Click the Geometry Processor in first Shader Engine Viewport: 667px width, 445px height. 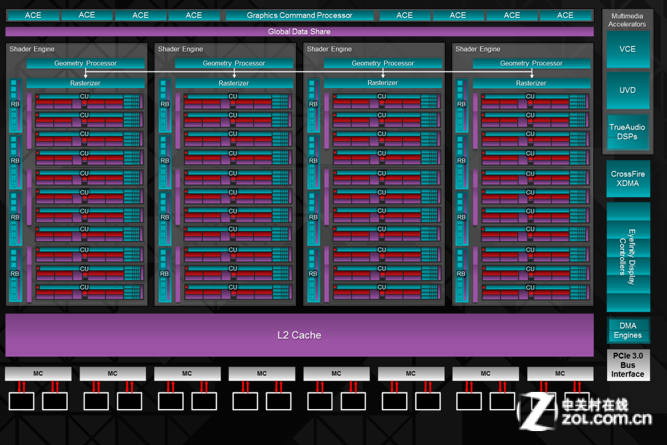click(x=85, y=64)
